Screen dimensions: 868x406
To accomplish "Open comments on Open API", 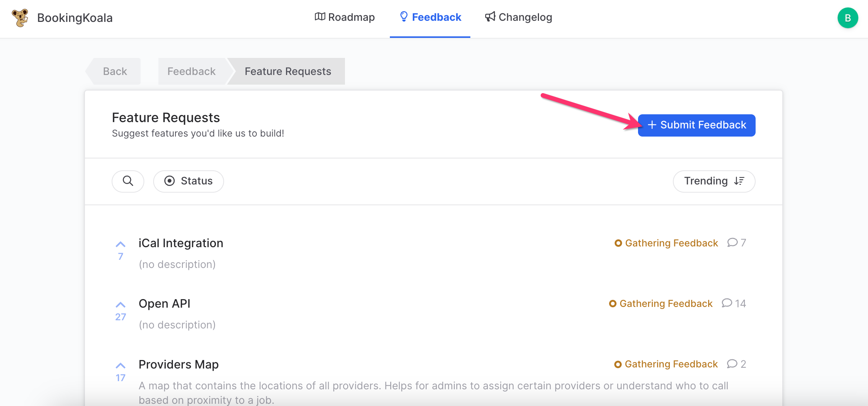I will pos(733,304).
